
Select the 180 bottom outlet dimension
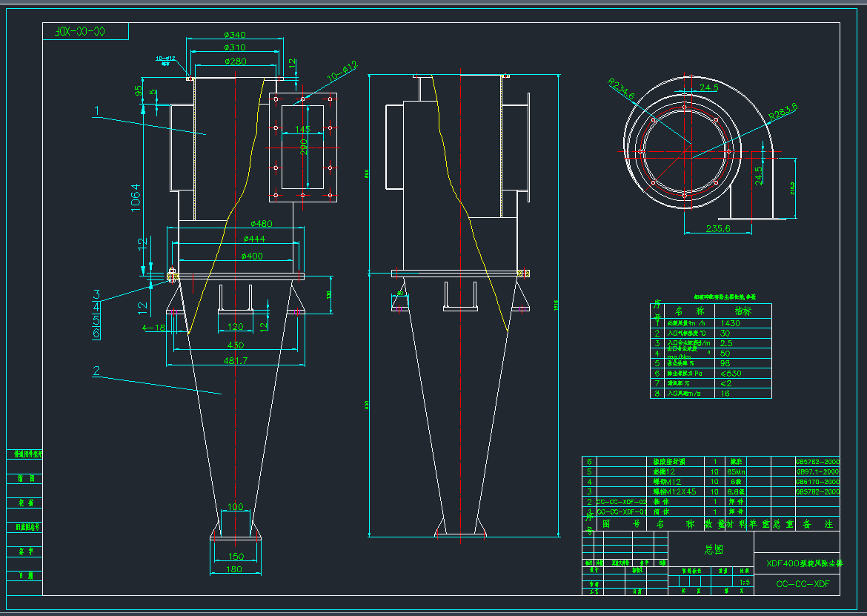[234, 569]
